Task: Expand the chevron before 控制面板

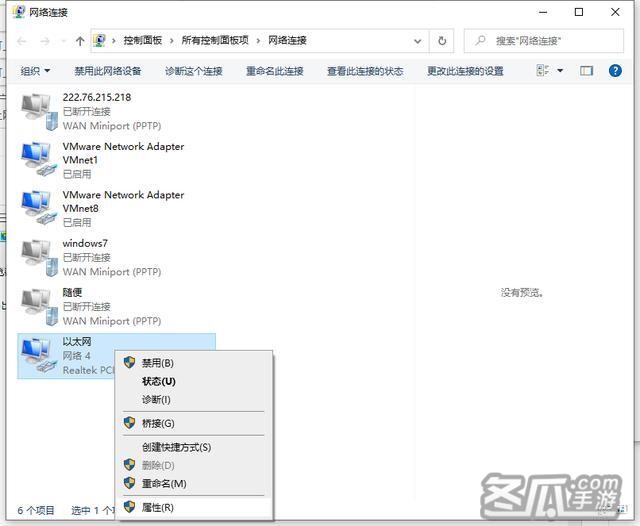Action: pos(114,41)
